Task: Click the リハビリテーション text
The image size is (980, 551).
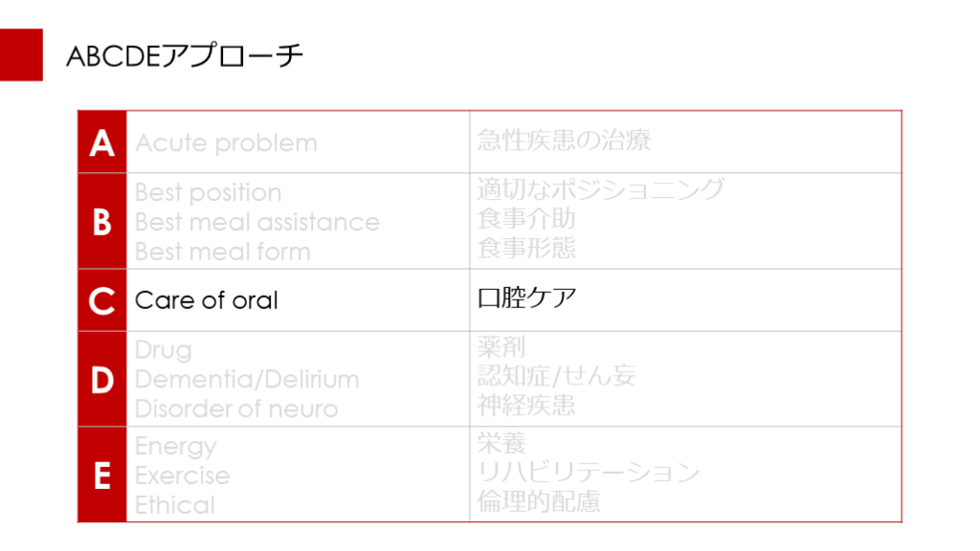Action: 589,472
